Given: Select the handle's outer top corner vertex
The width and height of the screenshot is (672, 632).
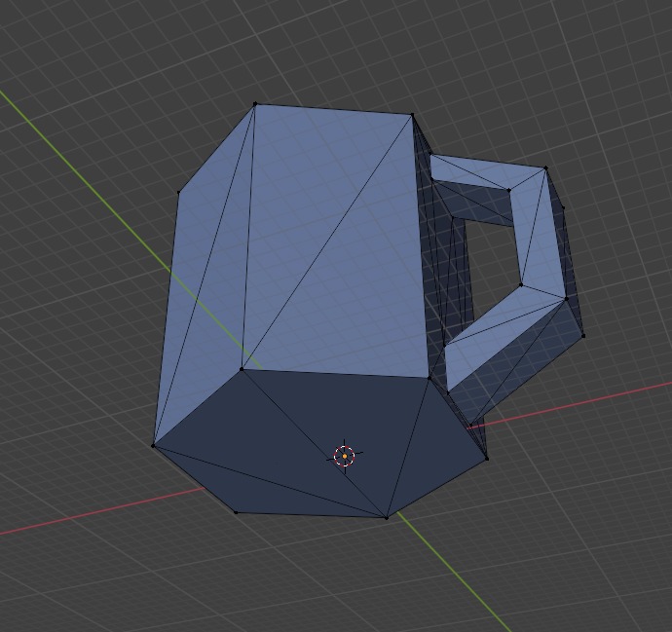Looking at the screenshot, I should coord(545,168).
